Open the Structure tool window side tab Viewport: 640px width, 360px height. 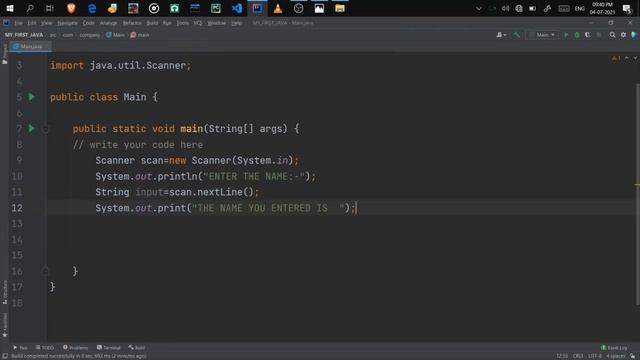click(5, 292)
